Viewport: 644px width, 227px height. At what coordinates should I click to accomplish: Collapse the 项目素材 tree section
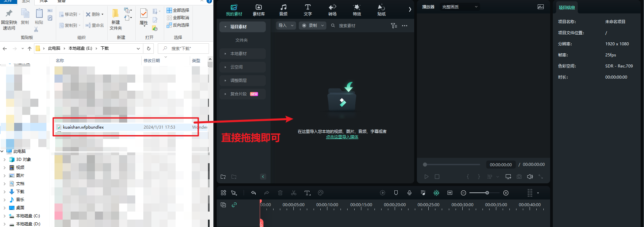[225, 27]
